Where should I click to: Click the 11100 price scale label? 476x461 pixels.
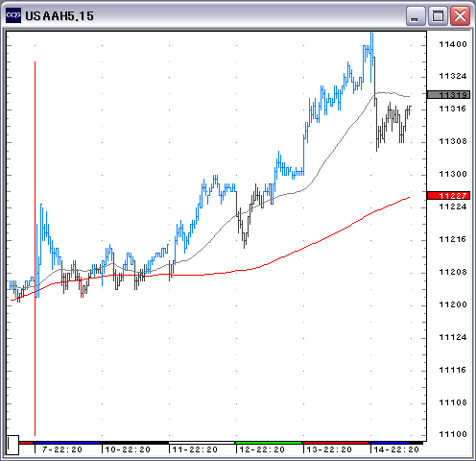(x=453, y=434)
